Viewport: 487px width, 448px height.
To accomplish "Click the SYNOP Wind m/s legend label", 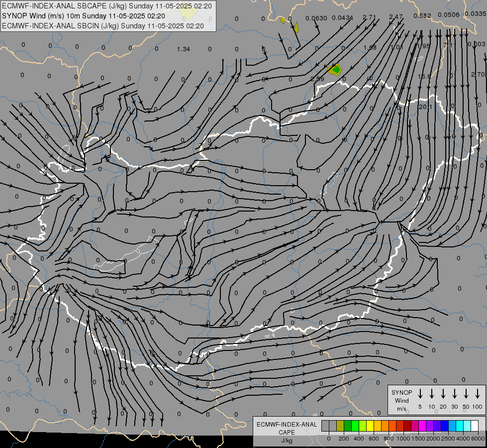I will point(401,400).
